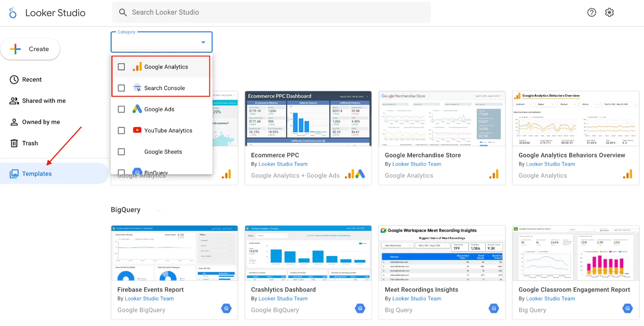Screen dimensions: 644x326
Task: Click the Google Merchandise Store title
Action: tap(423, 155)
